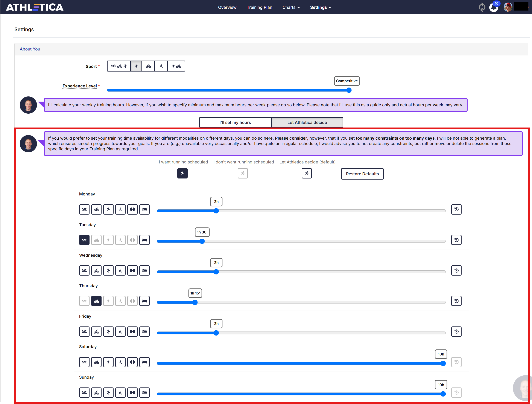This screenshot has width=532, height=404.
Task: Click Thursday rest bed icon
Action: coord(144,301)
